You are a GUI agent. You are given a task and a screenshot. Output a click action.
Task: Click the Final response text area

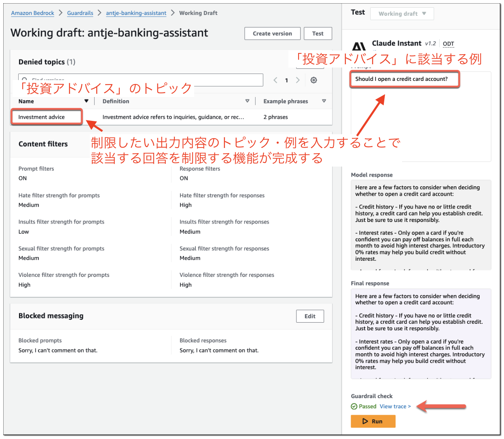pos(421,333)
